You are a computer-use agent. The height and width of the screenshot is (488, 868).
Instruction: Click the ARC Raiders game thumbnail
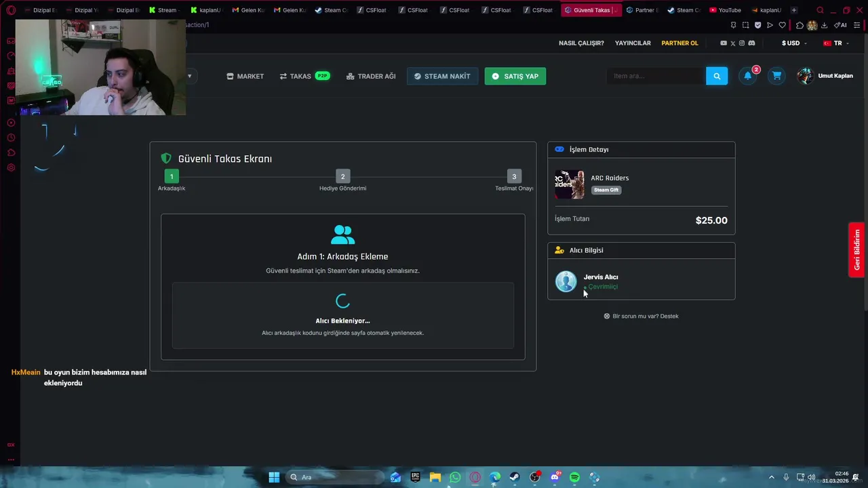tap(570, 184)
